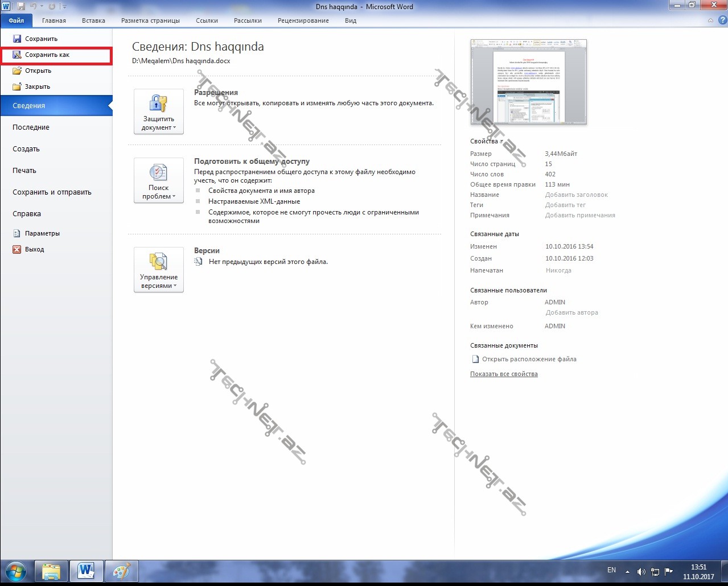Screen dimensions: 728x586
Task: Open Word Help question mark icon
Action: (x=722, y=20)
